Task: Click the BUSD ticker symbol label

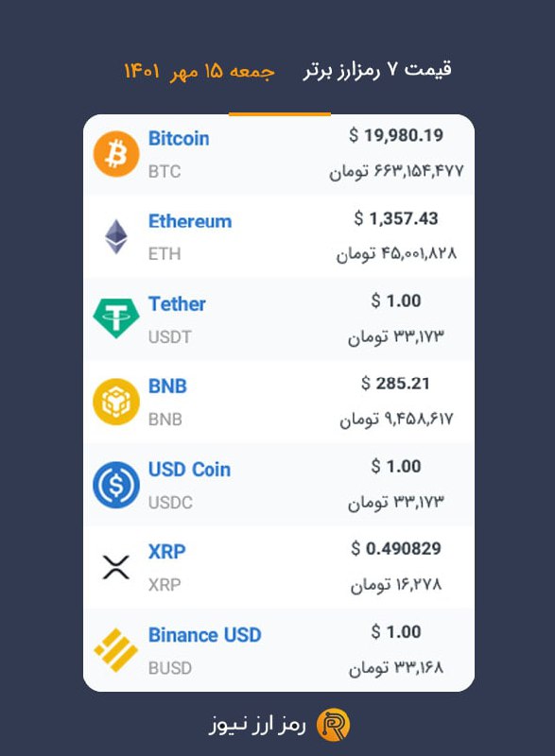Action: pos(170,668)
